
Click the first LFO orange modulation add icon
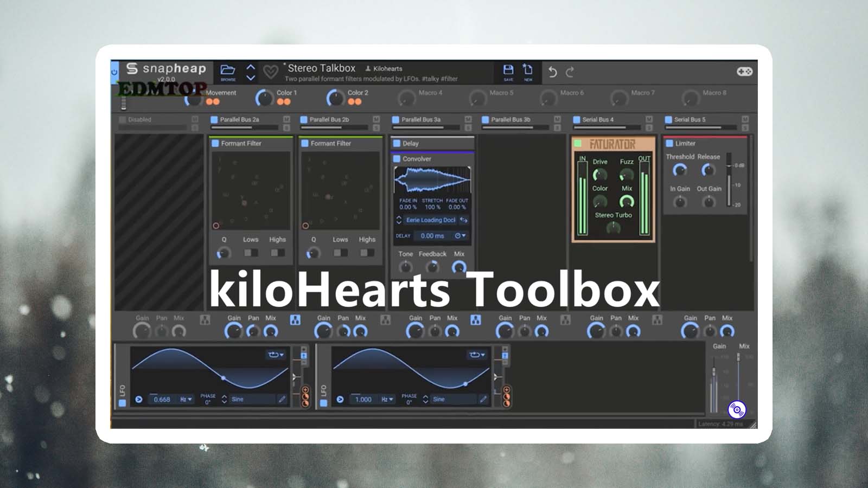click(x=305, y=390)
